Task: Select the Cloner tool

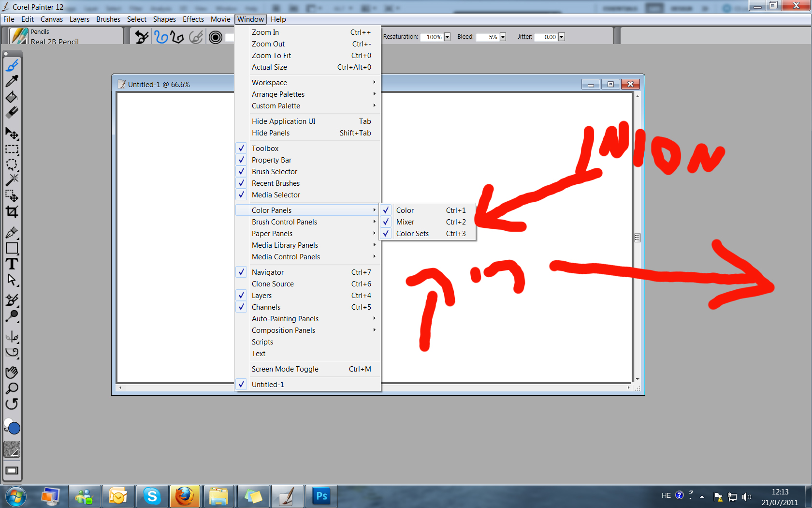Action: tap(12, 300)
